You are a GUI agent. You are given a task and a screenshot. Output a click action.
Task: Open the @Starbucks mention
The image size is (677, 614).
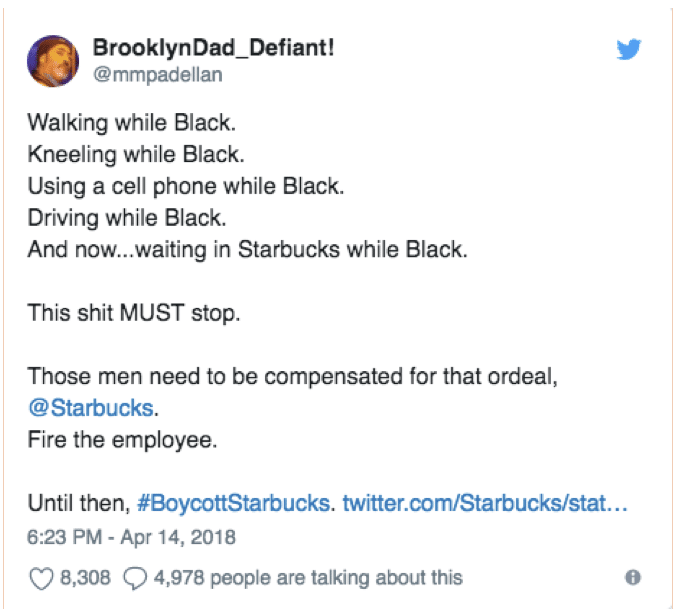pyautogui.click(x=91, y=408)
